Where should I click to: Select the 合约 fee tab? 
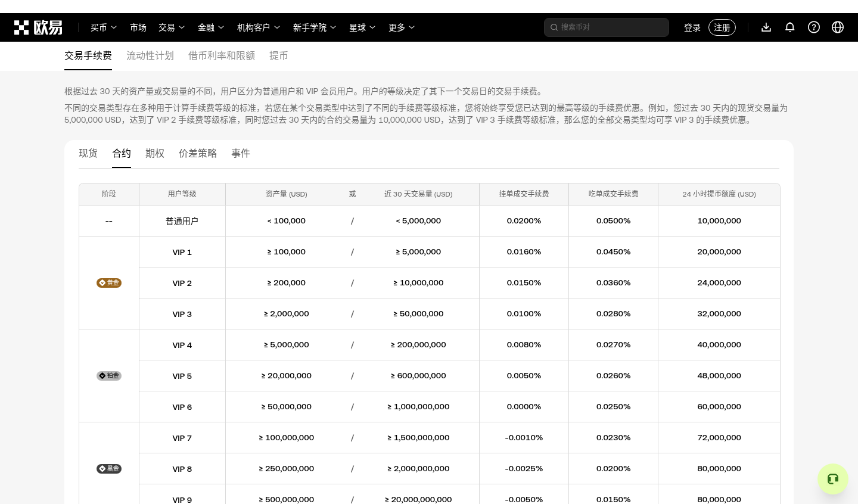[122, 153]
